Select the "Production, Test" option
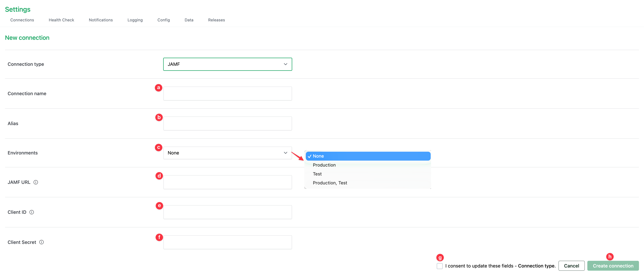 [x=368, y=183]
